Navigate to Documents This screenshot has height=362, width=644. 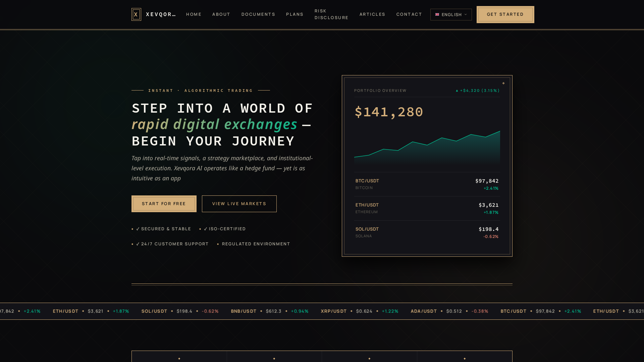pos(258,14)
